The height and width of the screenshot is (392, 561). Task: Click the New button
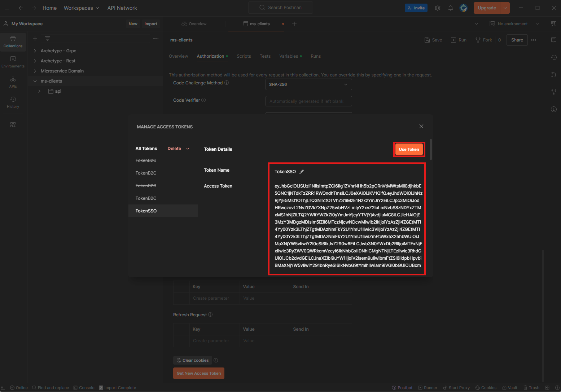[x=133, y=24]
